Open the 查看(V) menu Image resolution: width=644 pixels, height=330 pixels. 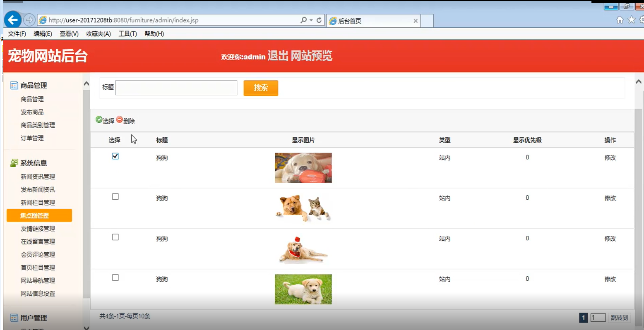click(x=69, y=34)
